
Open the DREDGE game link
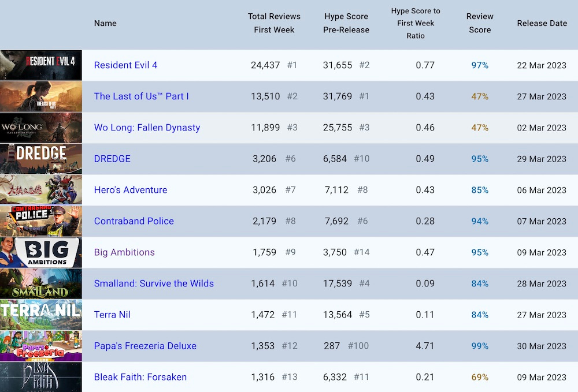pos(112,159)
